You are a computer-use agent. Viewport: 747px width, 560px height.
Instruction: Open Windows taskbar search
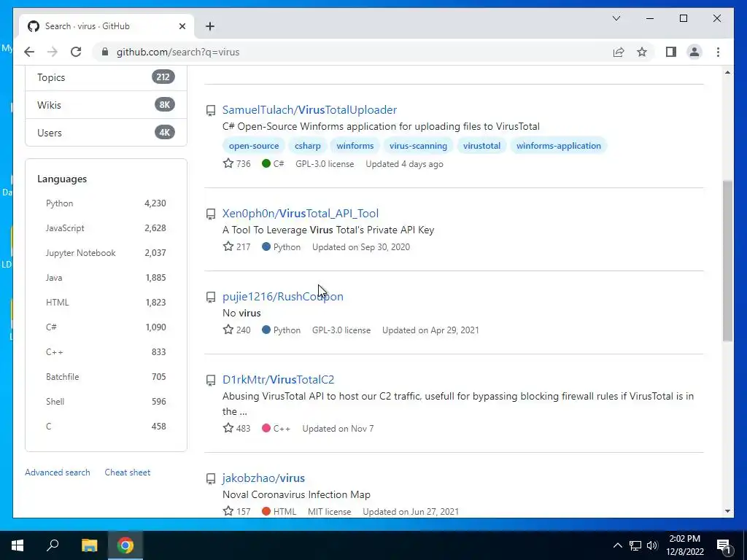53,545
